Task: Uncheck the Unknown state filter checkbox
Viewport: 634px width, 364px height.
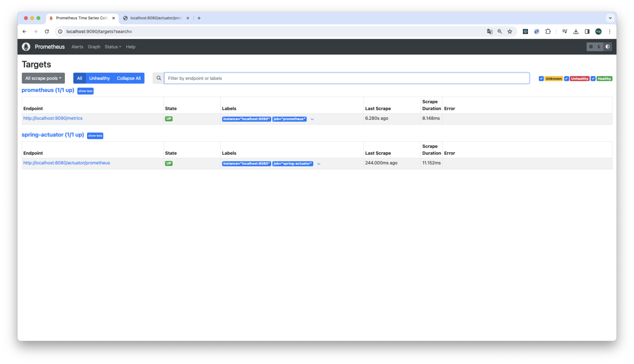Action: tap(541, 78)
